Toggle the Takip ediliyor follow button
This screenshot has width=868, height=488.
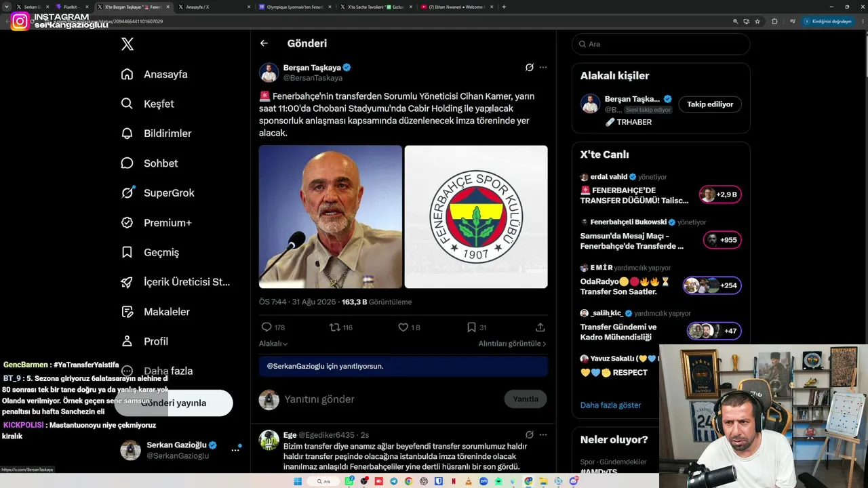pyautogui.click(x=710, y=104)
